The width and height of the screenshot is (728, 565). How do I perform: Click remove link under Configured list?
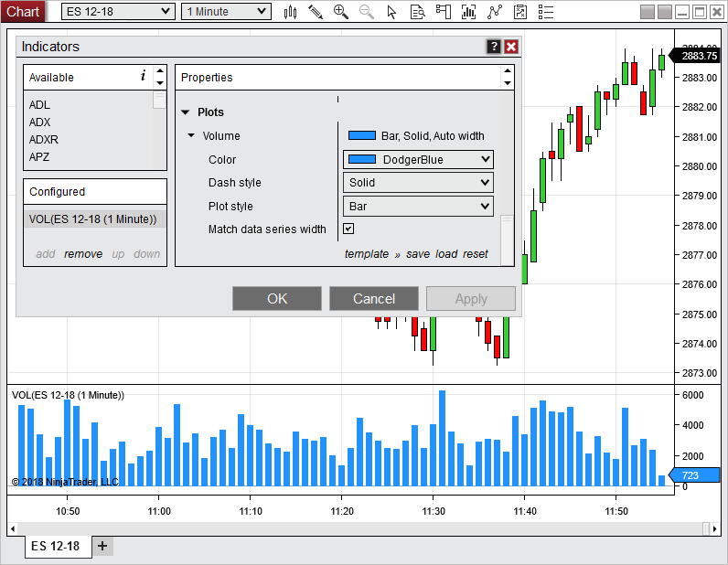click(83, 254)
